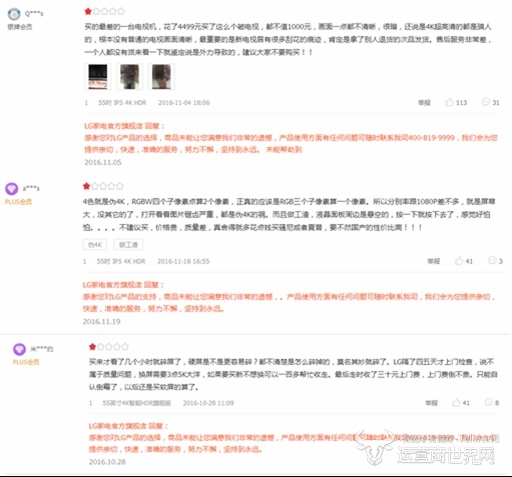Click the 伪4K review tag
The height and width of the screenshot is (477, 512).
95,245
